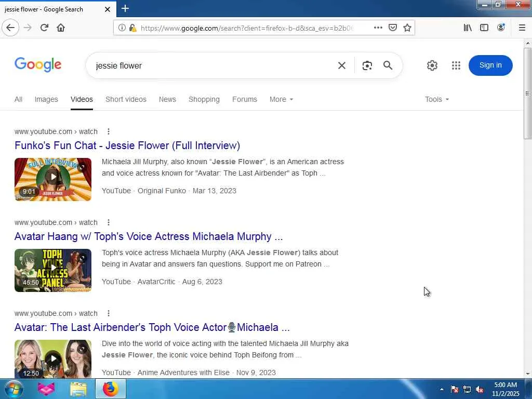The height and width of the screenshot is (399, 532).
Task: Click the "Original Funko" source text
Action: click(x=162, y=191)
